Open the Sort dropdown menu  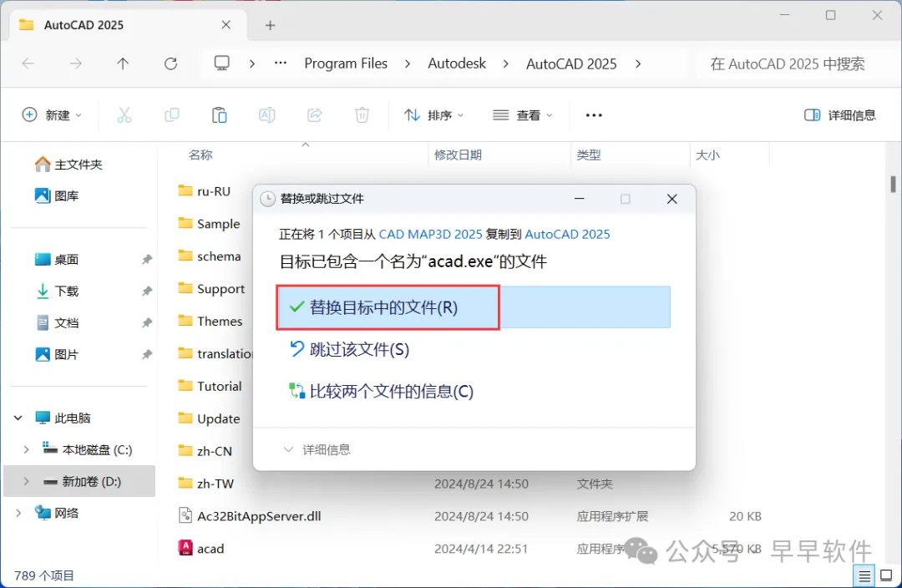(x=433, y=115)
